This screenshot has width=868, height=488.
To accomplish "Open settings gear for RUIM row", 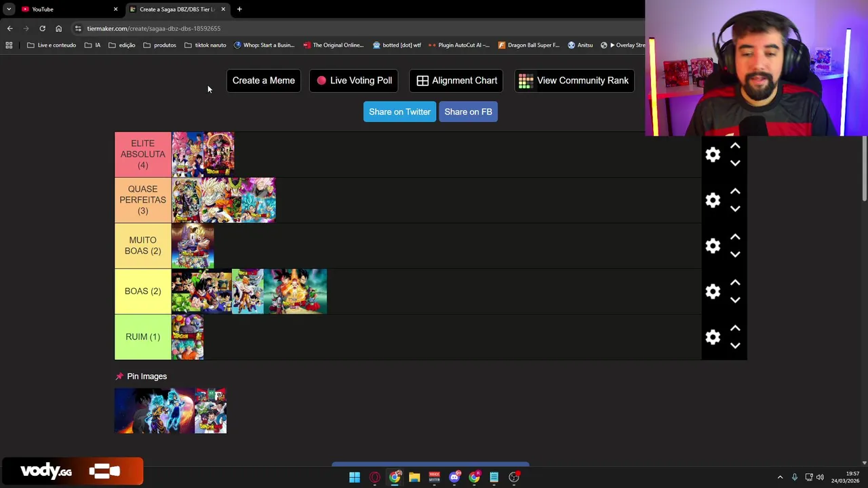I will pyautogui.click(x=713, y=337).
